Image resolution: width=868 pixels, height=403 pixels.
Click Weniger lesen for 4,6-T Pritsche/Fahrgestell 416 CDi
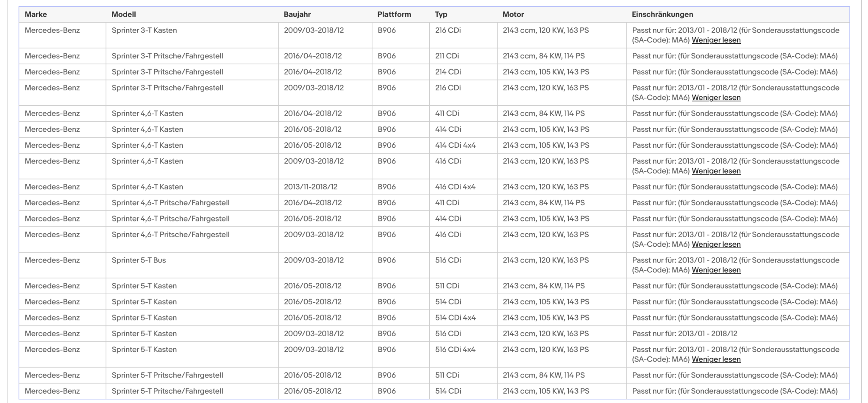pos(716,244)
